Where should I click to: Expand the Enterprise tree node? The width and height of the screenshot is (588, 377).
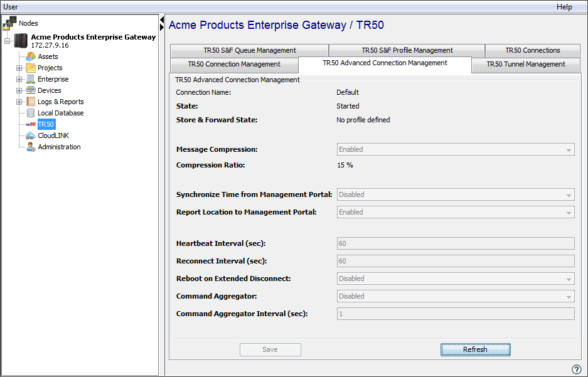coord(19,80)
